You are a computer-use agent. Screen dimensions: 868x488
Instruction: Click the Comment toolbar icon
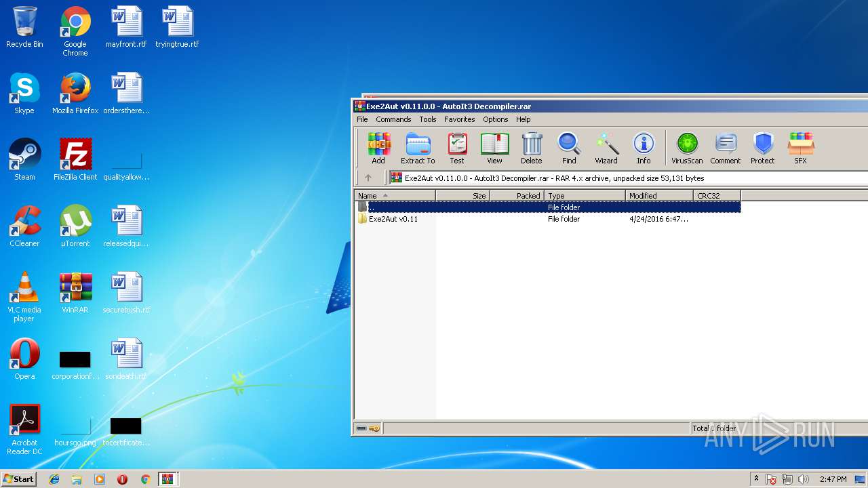tap(726, 148)
